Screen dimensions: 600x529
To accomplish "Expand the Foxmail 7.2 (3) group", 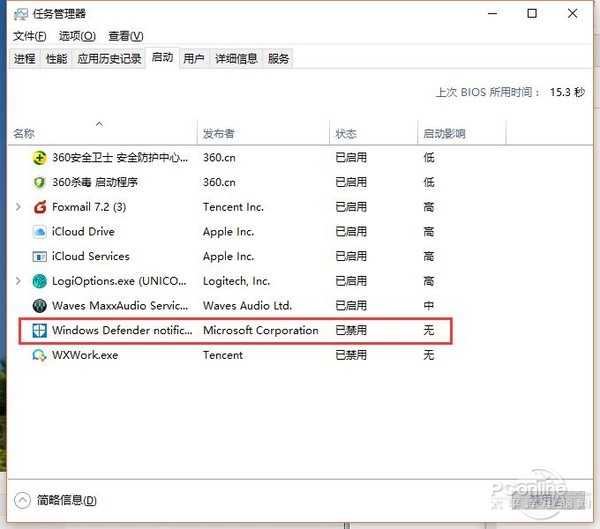I will 18,207.
